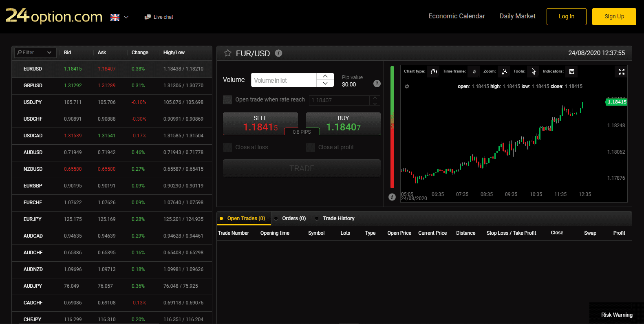The width and height of the screenshot is (644, 324).
Task: Click the 1.18415 current price tag
Action: point(617,102)
